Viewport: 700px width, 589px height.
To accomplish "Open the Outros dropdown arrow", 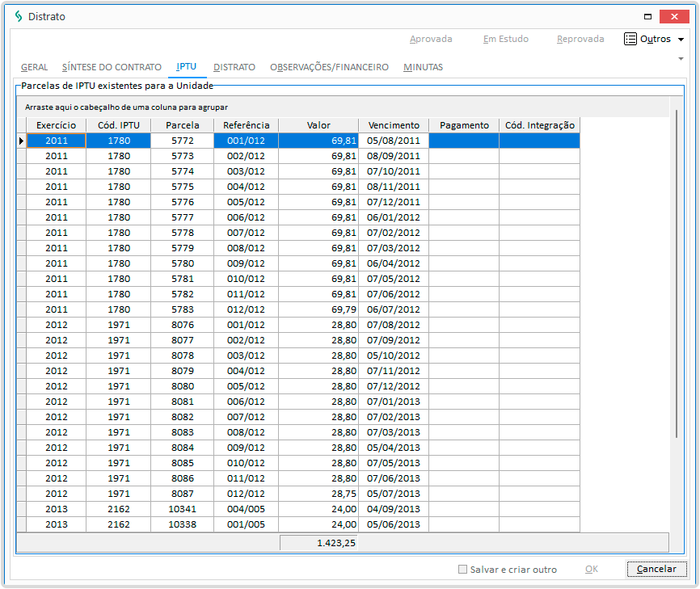I will [x=681, y=40].
